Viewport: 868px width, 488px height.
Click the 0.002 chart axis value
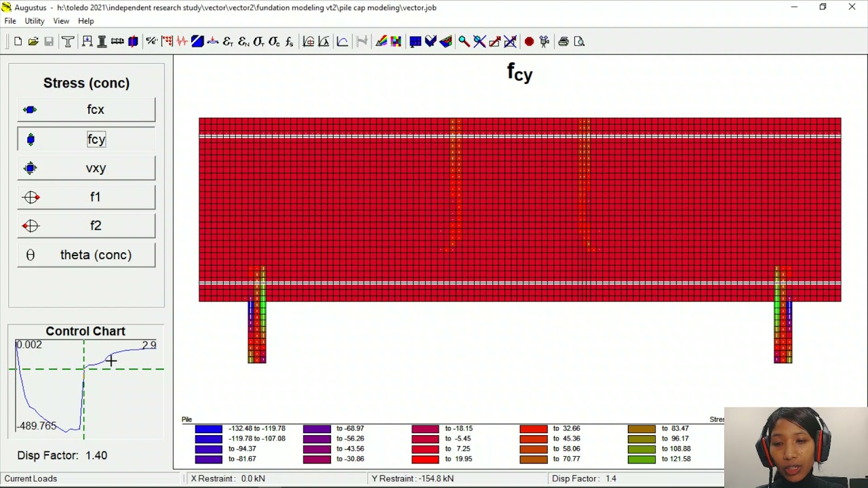point(29,345)
